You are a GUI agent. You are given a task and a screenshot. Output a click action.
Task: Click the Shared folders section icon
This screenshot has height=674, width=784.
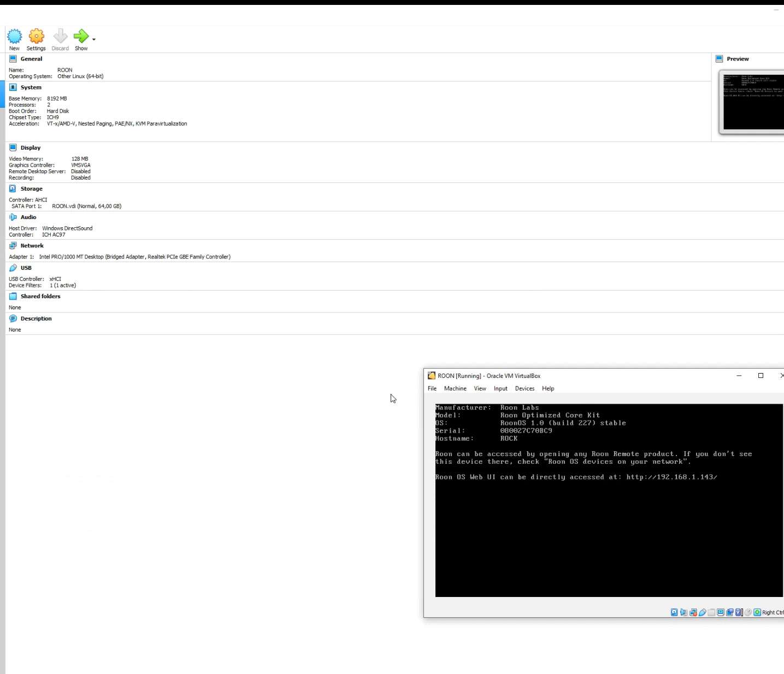(x=13, y=296)
